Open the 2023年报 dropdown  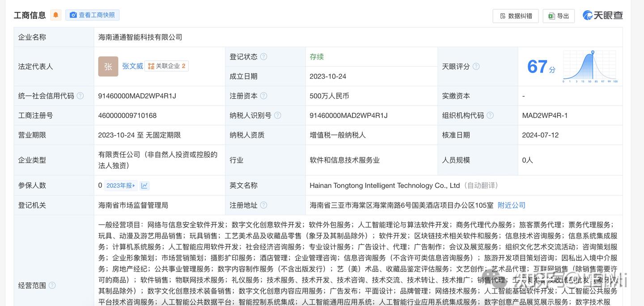pos(121,186)
